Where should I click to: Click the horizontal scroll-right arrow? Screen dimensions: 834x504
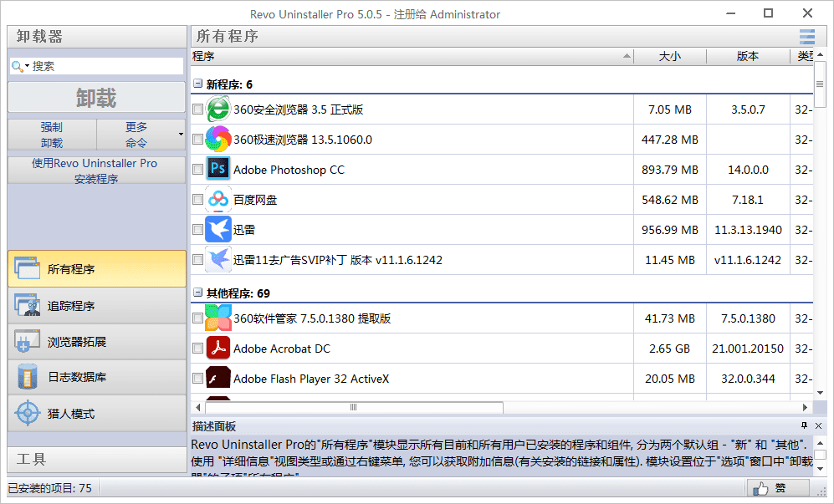[806, 407]
